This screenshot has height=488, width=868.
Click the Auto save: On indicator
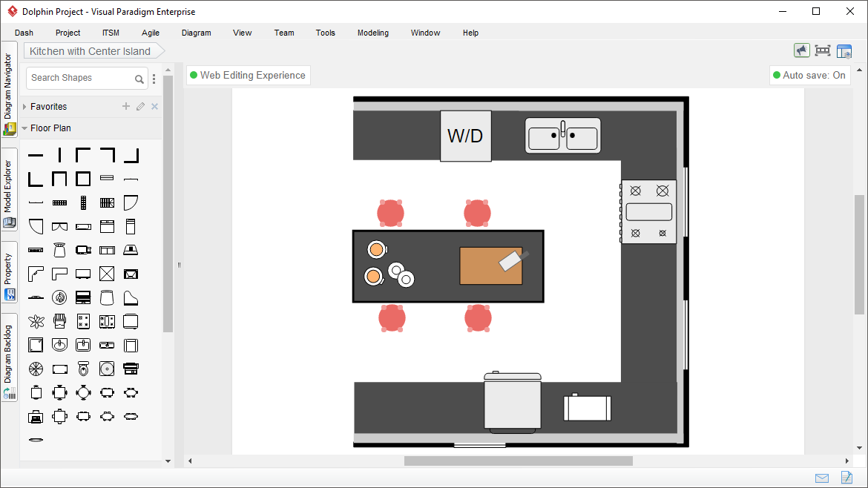(x=809, y=75)
